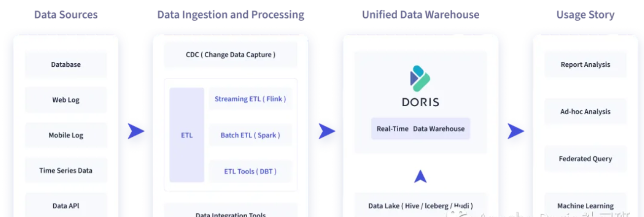Click the "Unified Data Warehouse" heading
Viewport: 644px width, 217px height.
coord(420,15)
